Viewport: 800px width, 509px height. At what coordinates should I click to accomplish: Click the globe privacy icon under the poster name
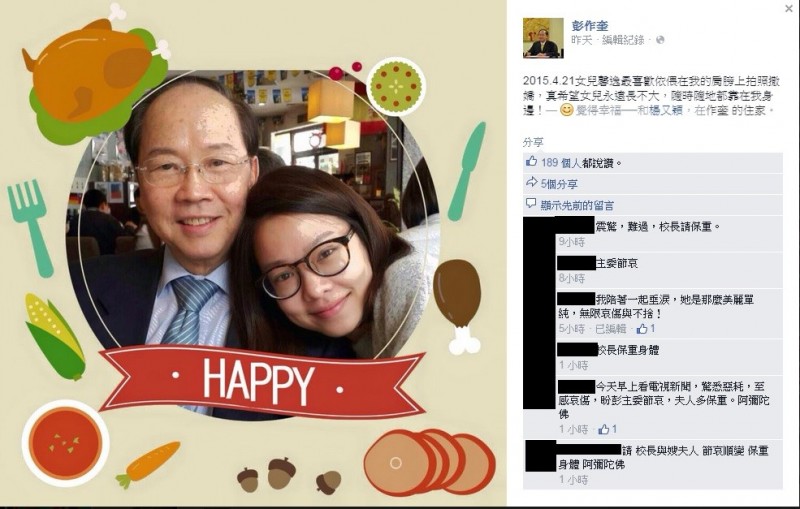660,40
